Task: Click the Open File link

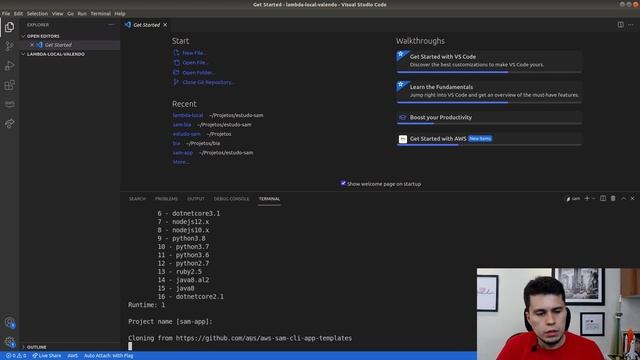Action: pos(196,62)
